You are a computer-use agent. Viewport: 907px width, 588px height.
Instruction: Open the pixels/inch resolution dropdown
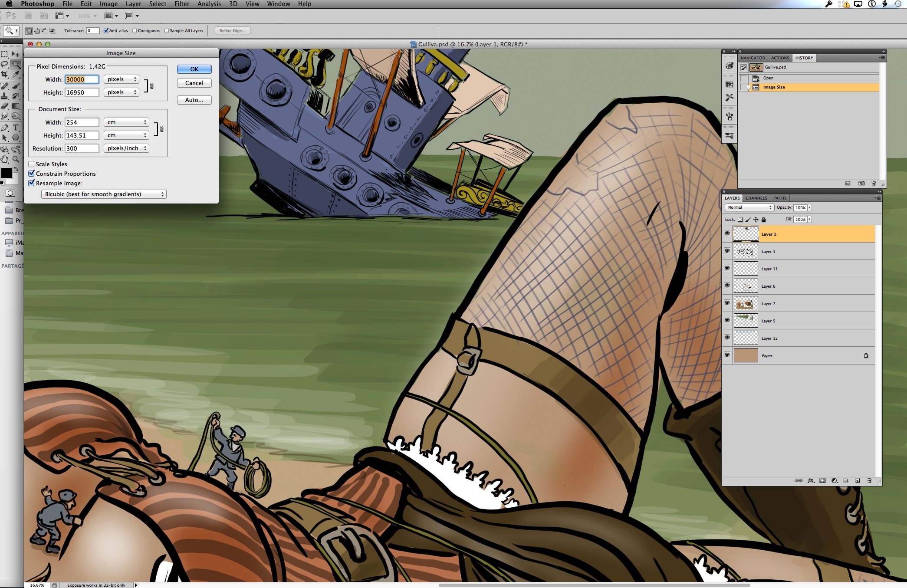(x=126, y=148)
